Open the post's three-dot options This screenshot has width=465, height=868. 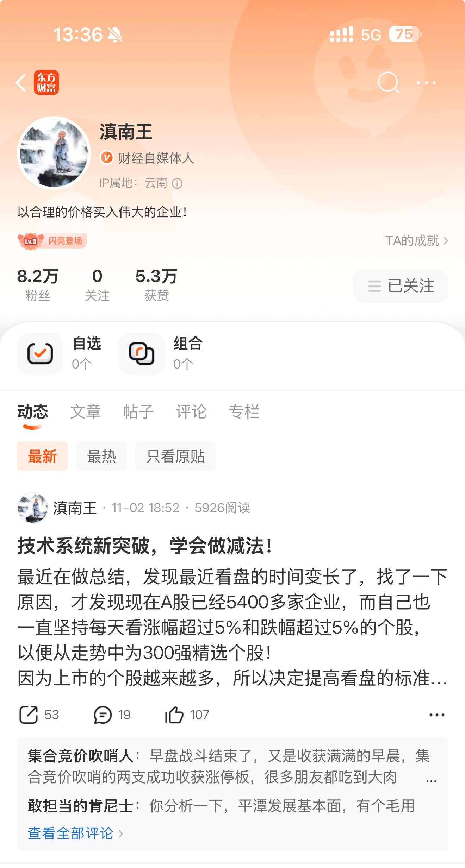pyautogui.click(x=437, y=715)
